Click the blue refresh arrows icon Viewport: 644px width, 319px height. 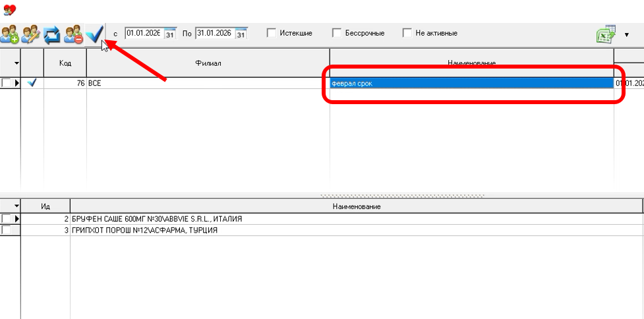[x=52, y=34]
